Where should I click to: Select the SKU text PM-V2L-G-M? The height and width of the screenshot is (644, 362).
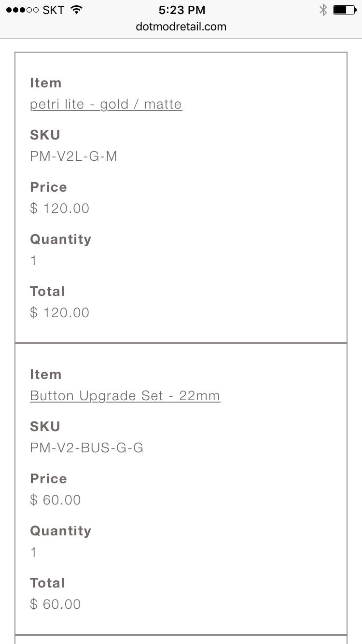[x=73, y=156]
